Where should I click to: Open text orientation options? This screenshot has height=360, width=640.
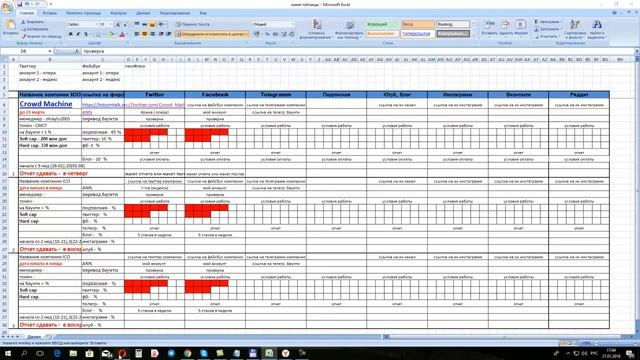[x=162, y=24]
